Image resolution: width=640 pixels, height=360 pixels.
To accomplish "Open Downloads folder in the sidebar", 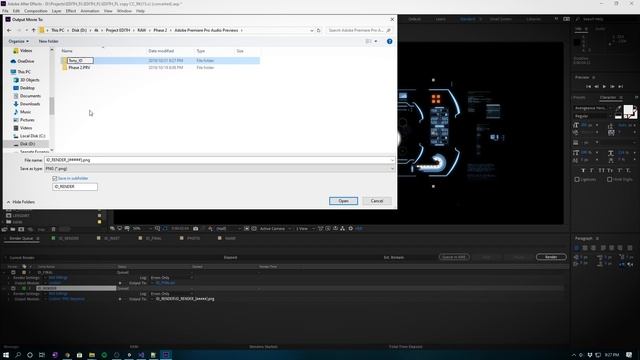I will click(30, 104).
